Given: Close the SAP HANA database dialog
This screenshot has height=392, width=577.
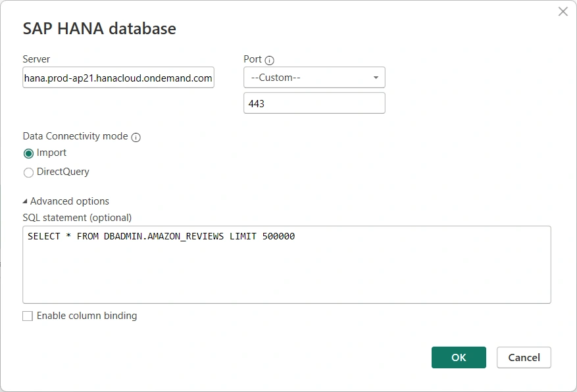Looking at the screenshot, I should pyautogui.click(x=563, y=12).
